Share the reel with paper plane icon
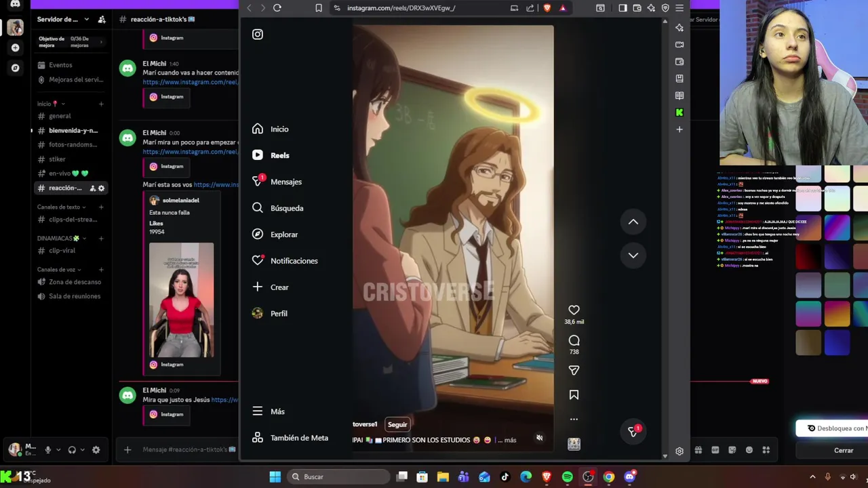The image size is (868, 488). click(574, 370)
